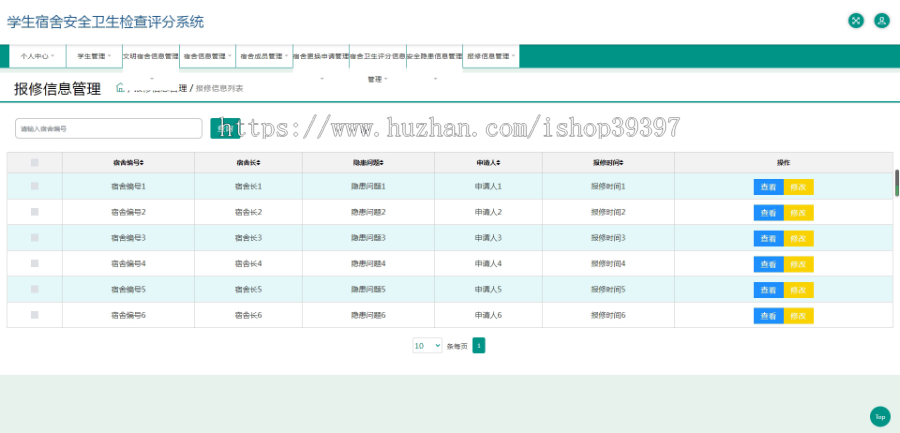
Task: Select cell 宿舍长1
Action: (249, 186)
